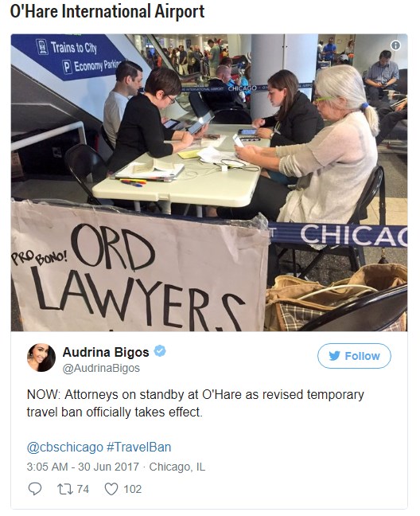
Task: Open the Chicago, IL location link
Action: pyautogui.click(x=177, y=467)
